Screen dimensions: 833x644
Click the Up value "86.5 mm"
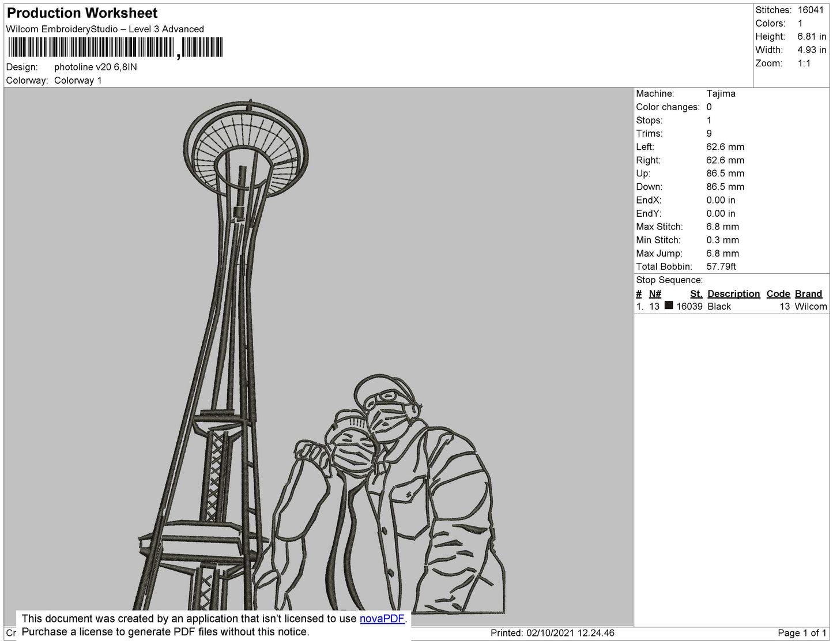click(x=725, y=174)
